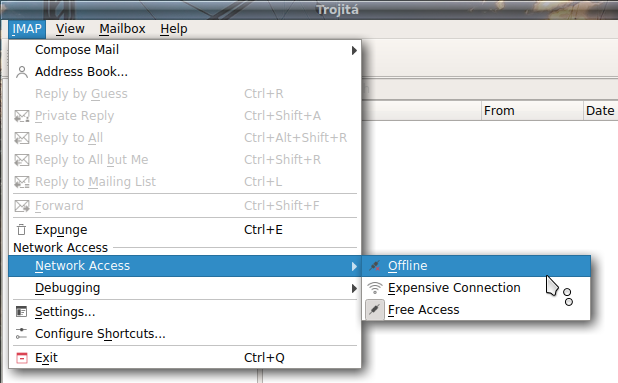Screen dimensions: 618x383
Task: Click the Private Reply envelope icon
Action: [22, 116]
